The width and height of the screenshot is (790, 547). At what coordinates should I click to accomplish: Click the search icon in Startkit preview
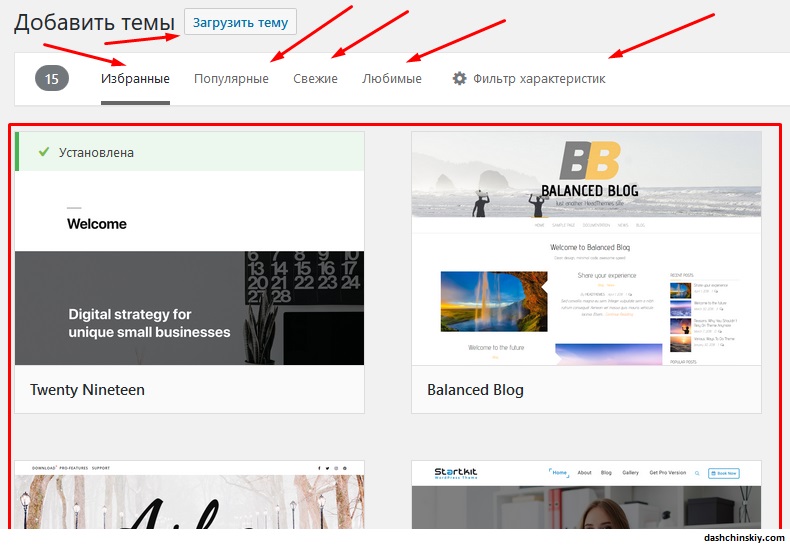point(697,473)
